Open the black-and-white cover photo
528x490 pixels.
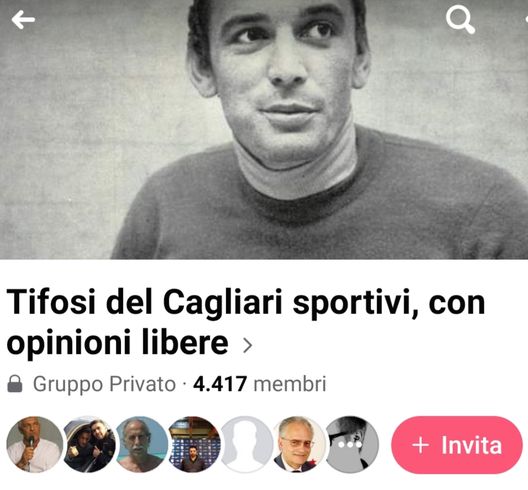click(x=264, y=129)
